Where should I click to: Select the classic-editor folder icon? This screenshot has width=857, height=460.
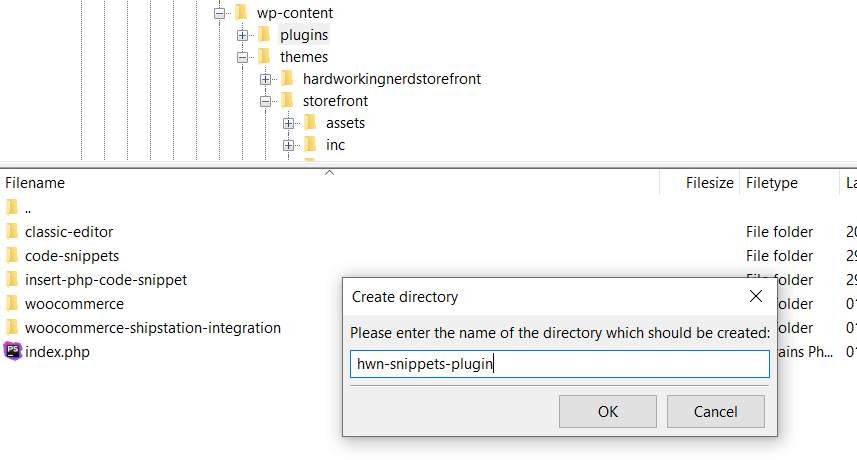pos(12,232)
